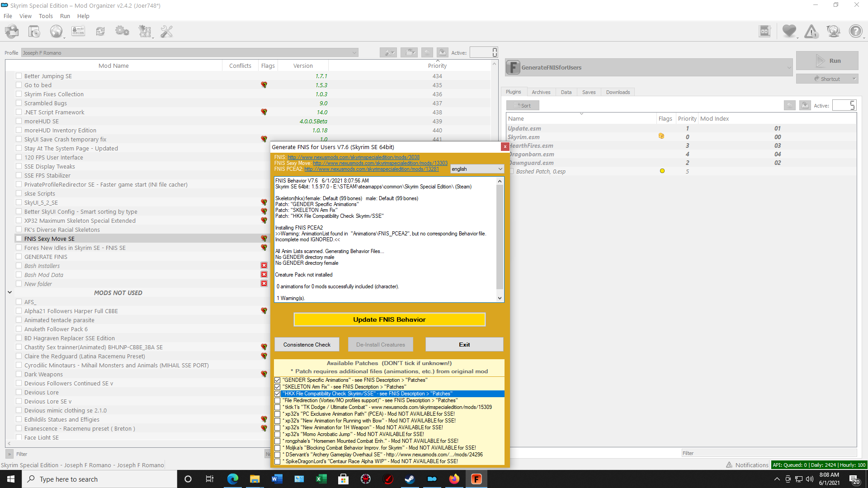The image size is (868, 488).
Task: Refresh the mod list via toolbar icon
Action: 100,31
